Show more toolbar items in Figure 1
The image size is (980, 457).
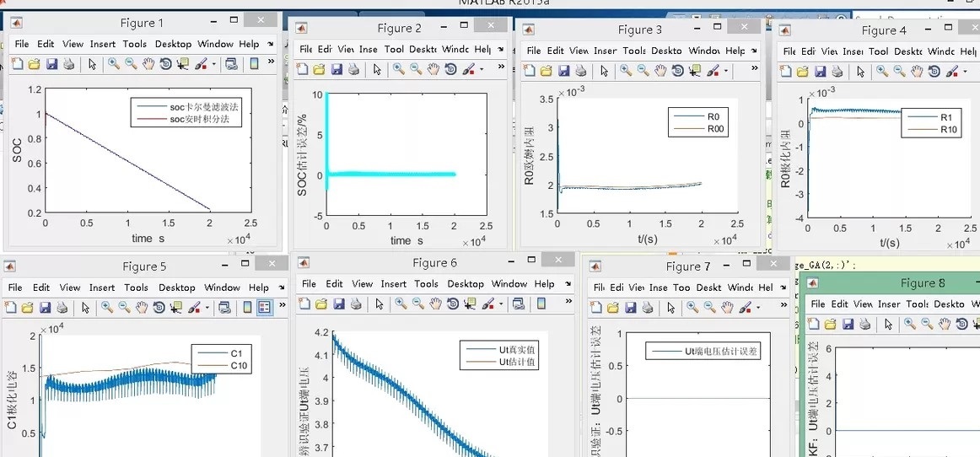(x=271, y=62)
